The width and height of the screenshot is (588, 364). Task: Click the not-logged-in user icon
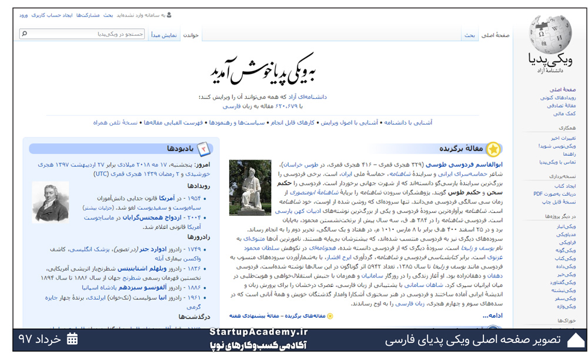click(169, 15)
